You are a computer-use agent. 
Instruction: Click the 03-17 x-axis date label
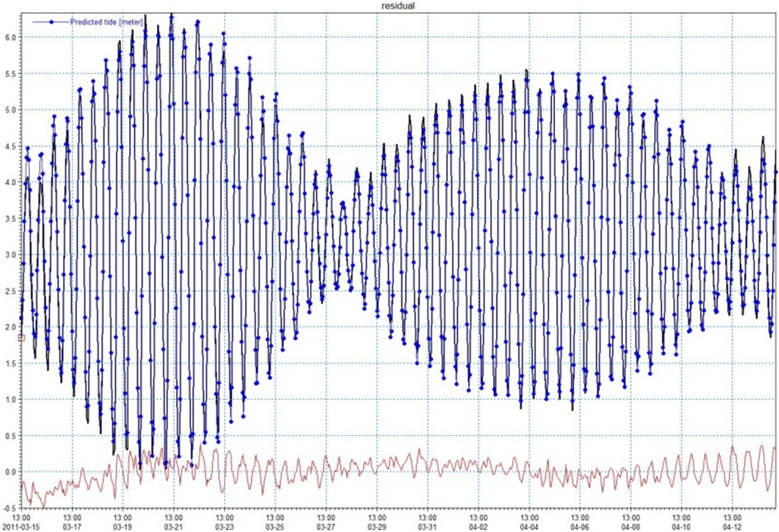pos(72,527)
